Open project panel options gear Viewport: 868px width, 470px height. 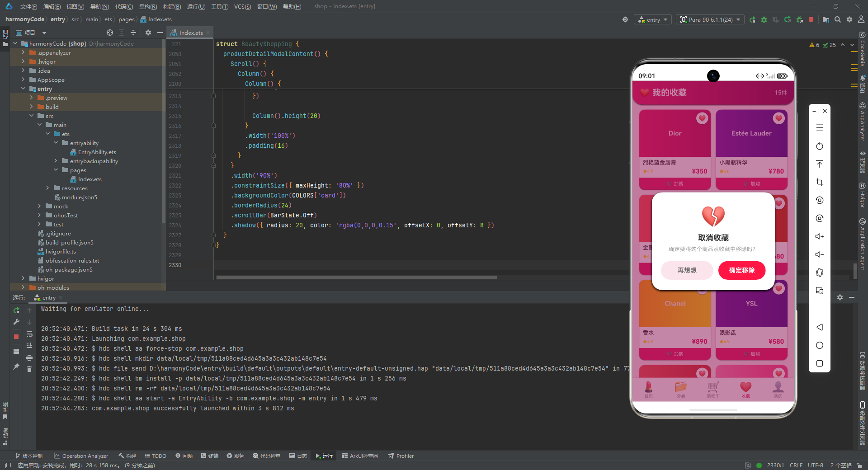148,33
